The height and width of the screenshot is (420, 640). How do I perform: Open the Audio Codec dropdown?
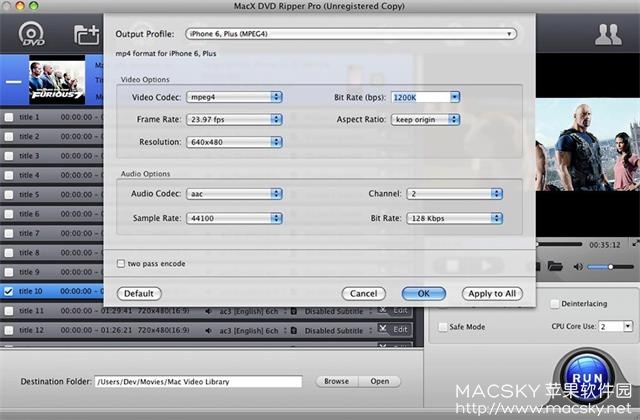(234, 194)
